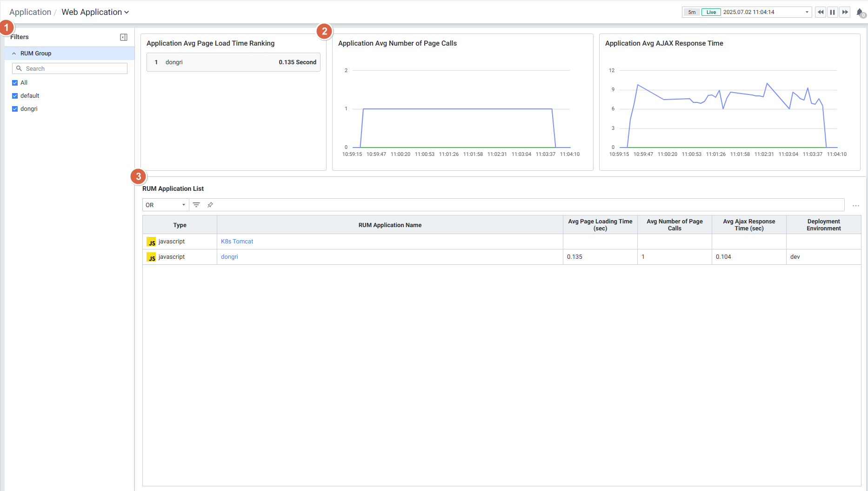
Task: Toggle the dongri group checkbox
Action: (15, 109)
